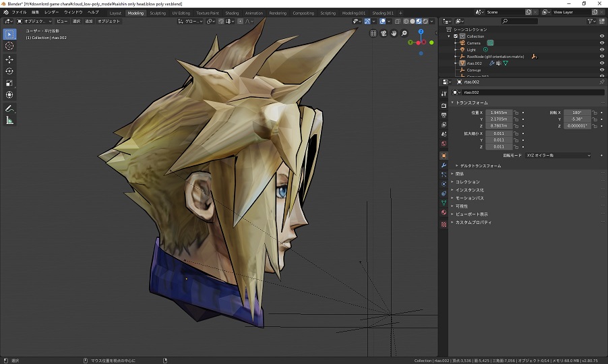The width and height of the screenshot is (608, 364).
Task: Switch to the Shading workspace tab
Action: (232, 13)
